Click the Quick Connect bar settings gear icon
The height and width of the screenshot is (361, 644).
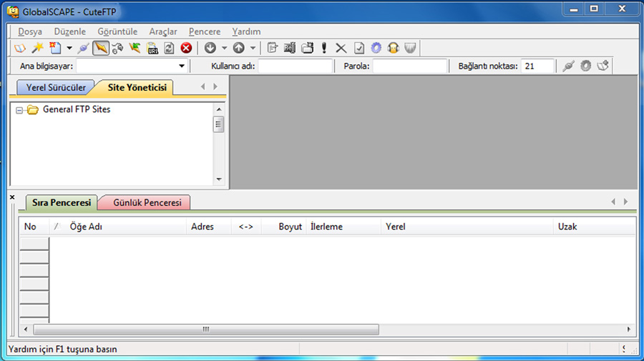coord(585,66)
